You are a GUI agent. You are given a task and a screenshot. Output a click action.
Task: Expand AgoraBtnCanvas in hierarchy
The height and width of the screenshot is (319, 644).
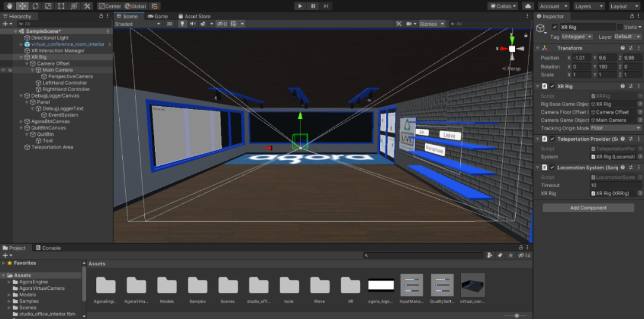pos(21,122)
